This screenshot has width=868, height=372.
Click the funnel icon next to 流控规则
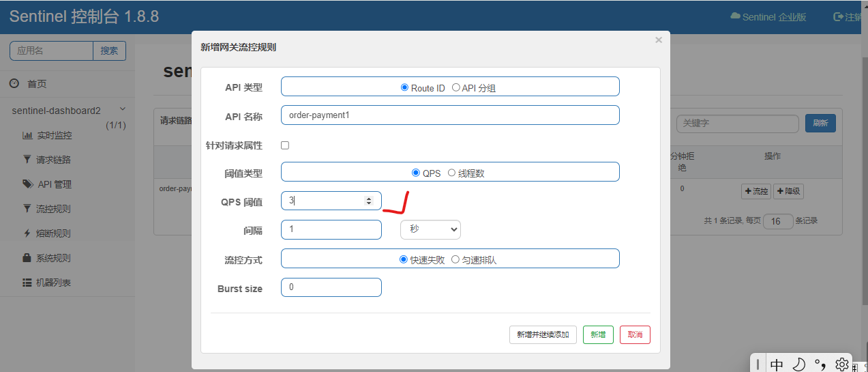click(27, 209)
